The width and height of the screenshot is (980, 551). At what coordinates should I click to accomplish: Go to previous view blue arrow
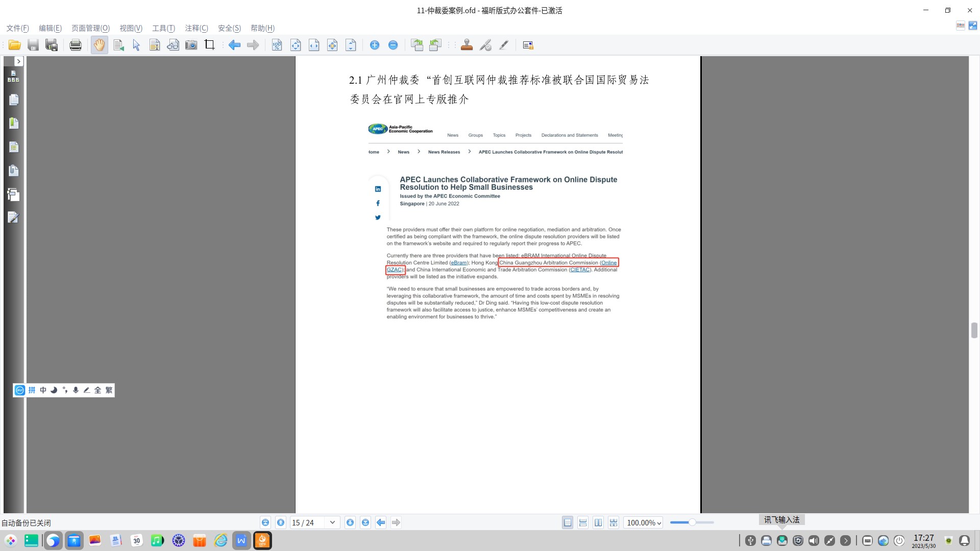[x=234, y=45]
